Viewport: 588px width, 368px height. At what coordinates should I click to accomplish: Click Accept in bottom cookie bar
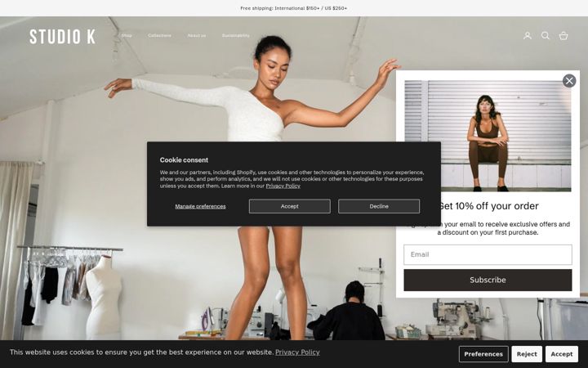pyautogui.click(x=561, y=354)
